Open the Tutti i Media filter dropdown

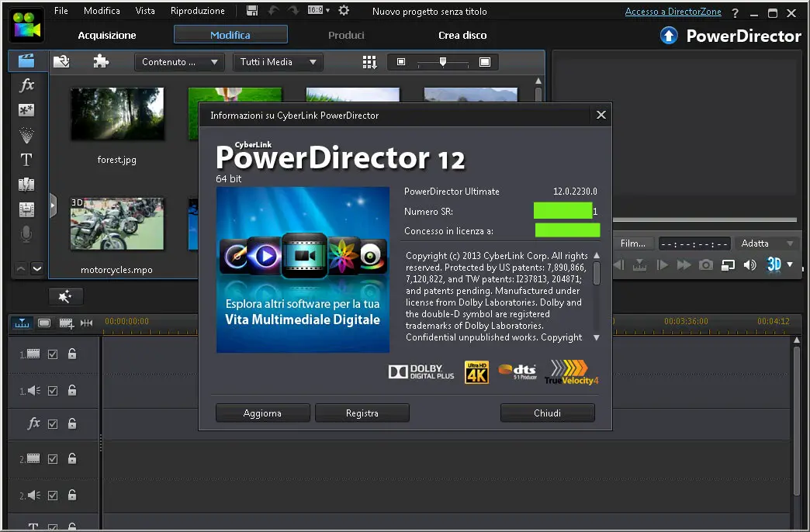point(278,62)
